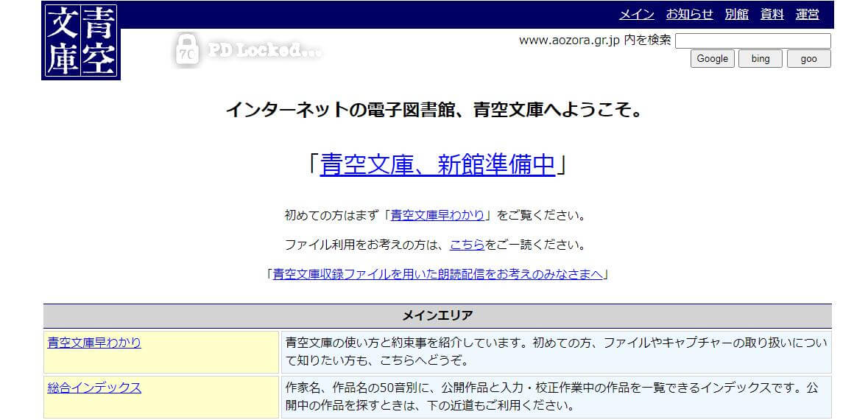868x420 pixels.
Task: Click the www.aozora.gr.jp 内を検索 label
Action: (595, 41)
